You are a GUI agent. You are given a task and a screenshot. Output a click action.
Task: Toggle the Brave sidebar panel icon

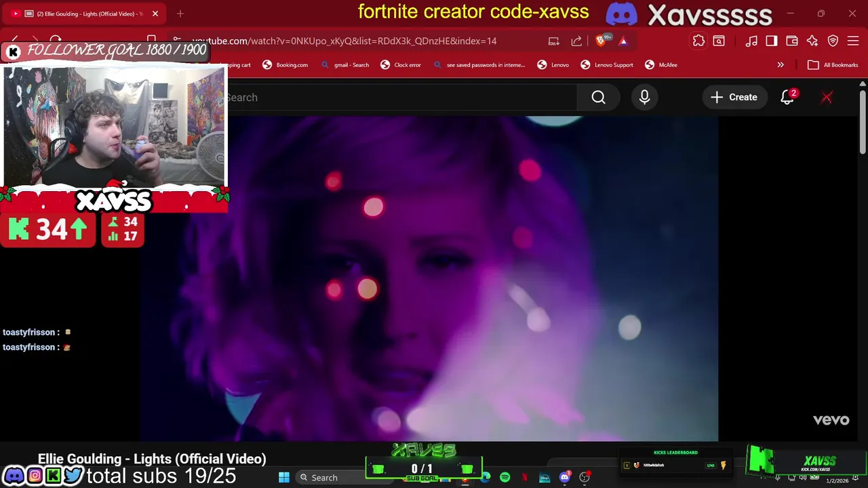772,41
